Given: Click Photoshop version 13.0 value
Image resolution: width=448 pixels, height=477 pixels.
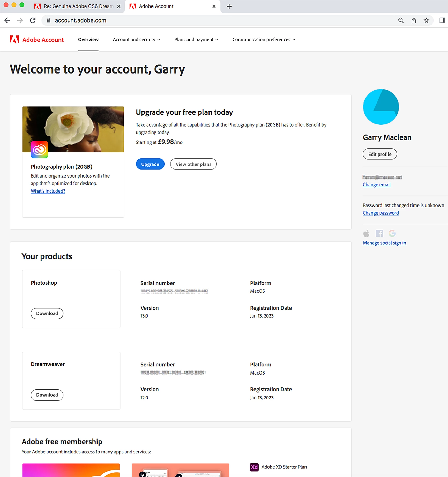Looking at the screenshot, I should (x=144, y=316).
